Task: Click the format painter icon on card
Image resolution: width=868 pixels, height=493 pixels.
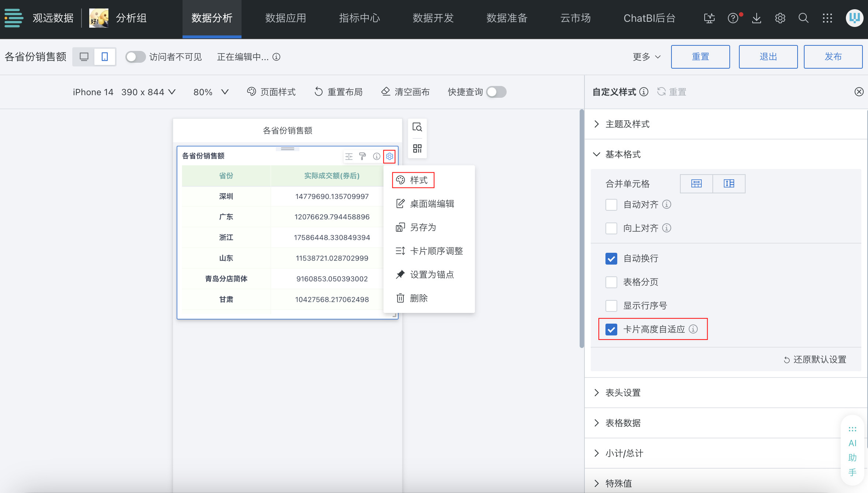Action: pyautogui.click(x=362, y=156)
